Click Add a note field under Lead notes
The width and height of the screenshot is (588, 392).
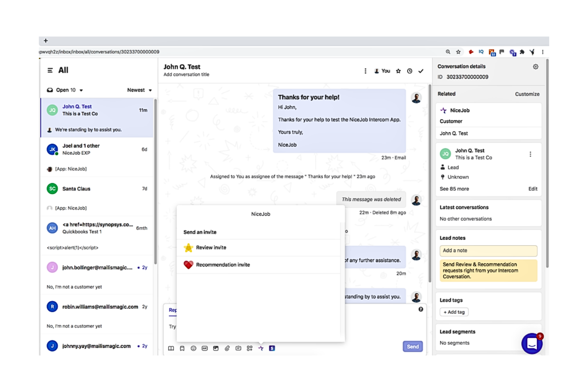coord(488,251)
